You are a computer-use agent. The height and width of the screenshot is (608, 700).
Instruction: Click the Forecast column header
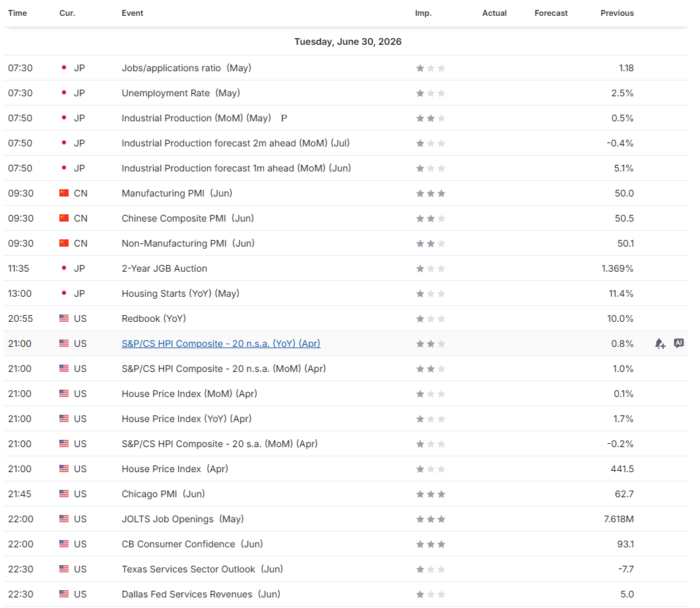click(551, 13)
